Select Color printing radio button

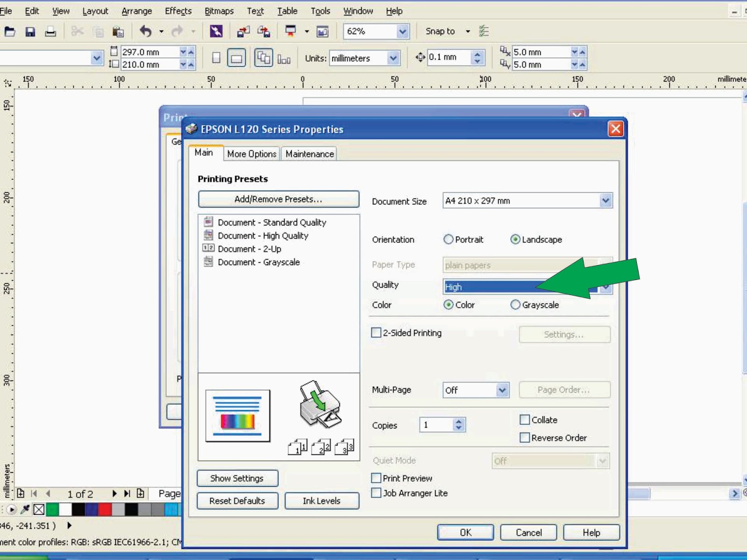(448, 305)
